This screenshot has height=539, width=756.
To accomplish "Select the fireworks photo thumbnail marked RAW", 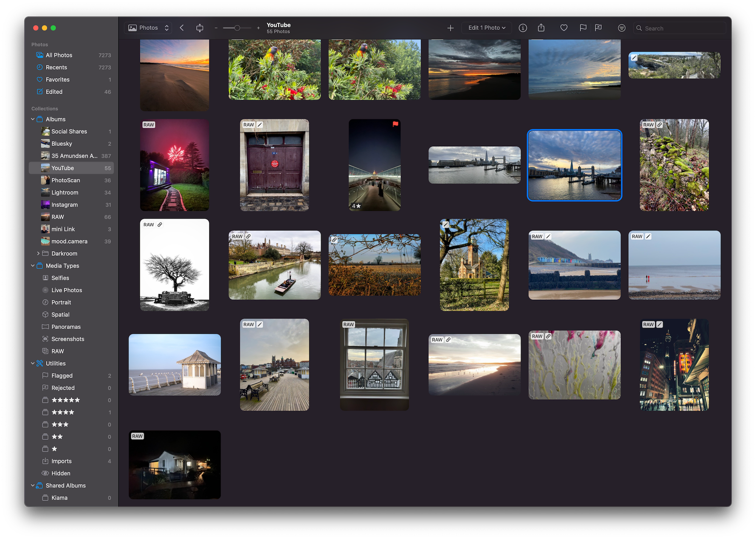I will point(174,165).
